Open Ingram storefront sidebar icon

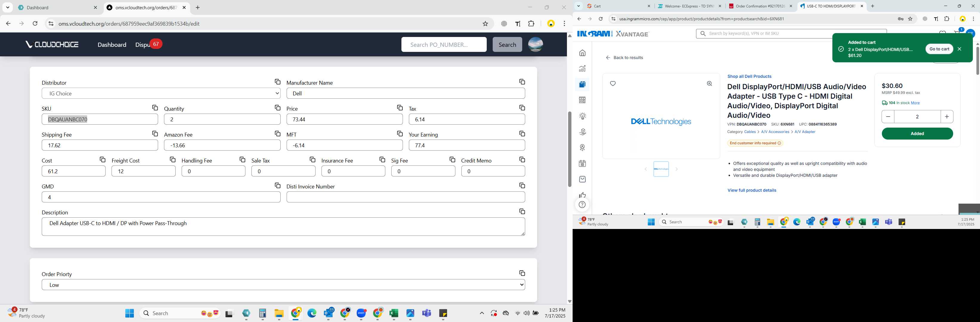click(x=582, y=100)
